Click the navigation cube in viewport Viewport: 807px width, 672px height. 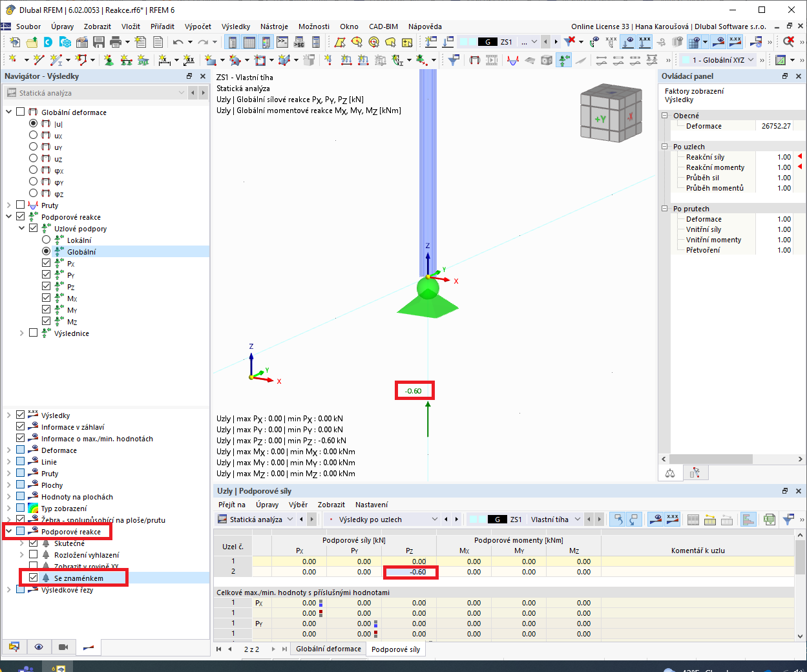pos(611,113)
